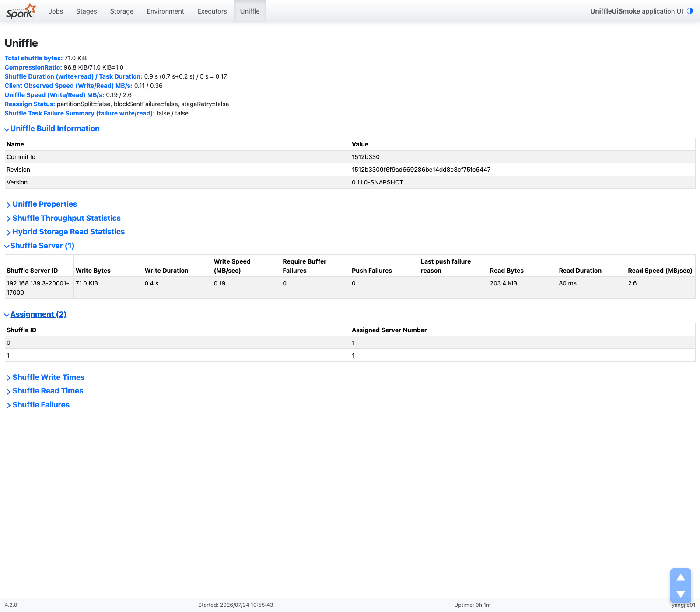Toggle the dark mode theme icon
The width and height of the screenshot is (700, 612).
click(x=690, y=11)
